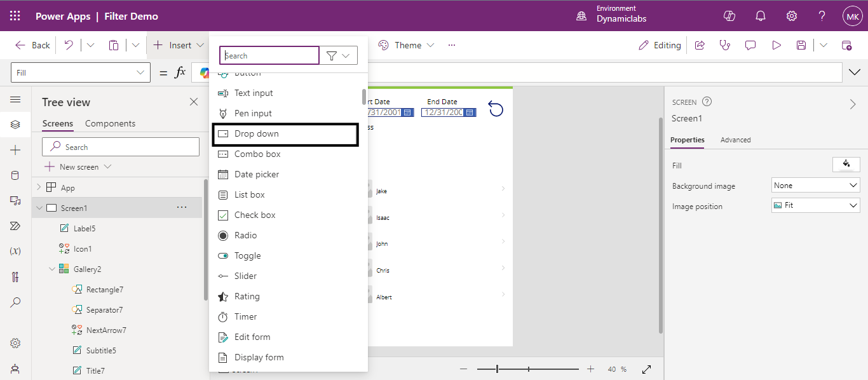Select Toggle control from insert list
The image size is (868, 380).
pos(247,255)
